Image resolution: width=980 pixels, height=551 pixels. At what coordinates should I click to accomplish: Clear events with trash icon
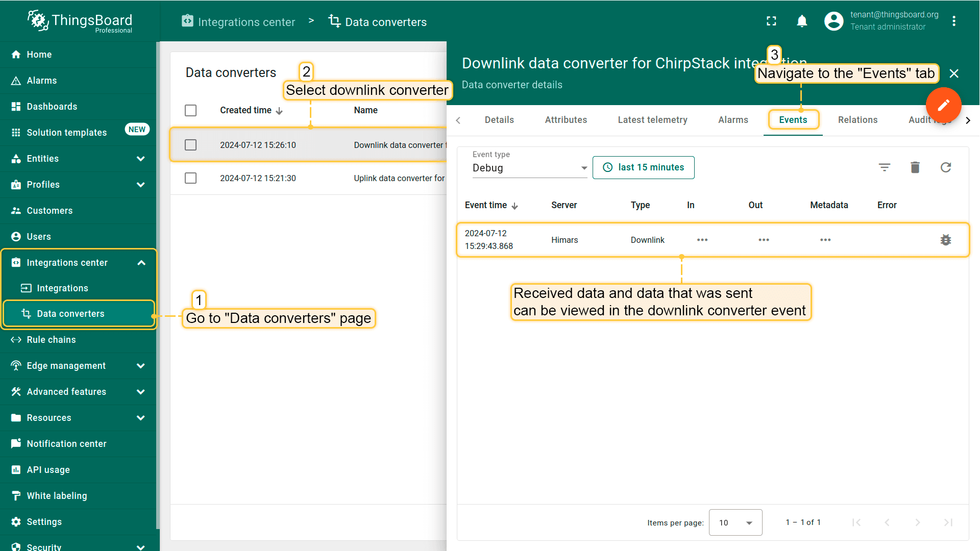tap(915, 167)
